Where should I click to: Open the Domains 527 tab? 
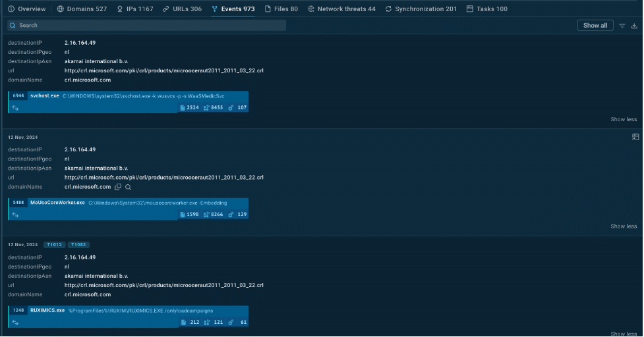click(x=82, y=9)
